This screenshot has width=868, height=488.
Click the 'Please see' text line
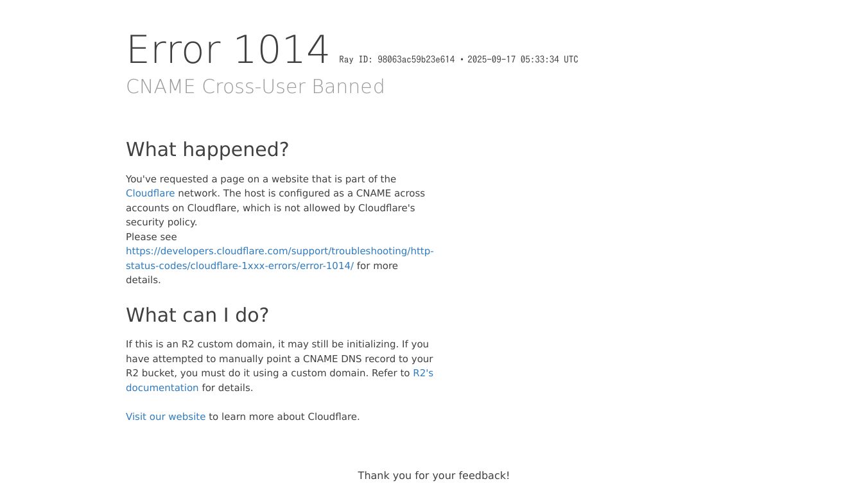(x=152, y=237)
